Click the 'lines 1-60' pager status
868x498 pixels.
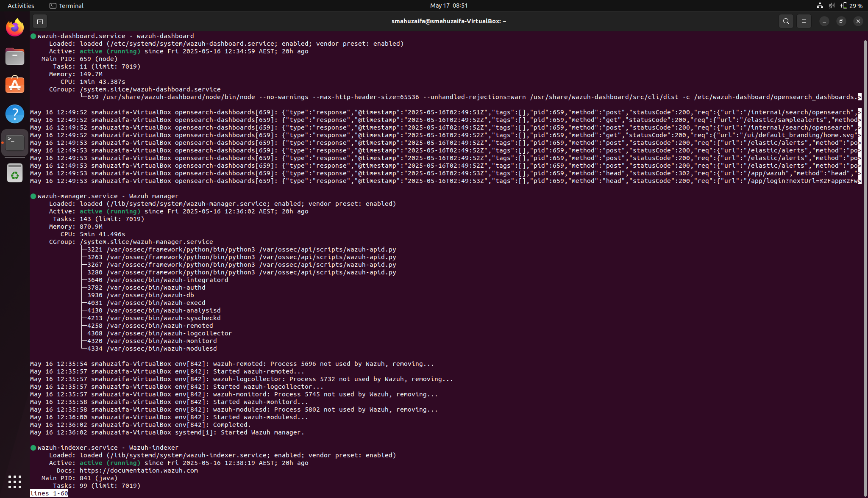pyautogui.click(x=49, y=493)
